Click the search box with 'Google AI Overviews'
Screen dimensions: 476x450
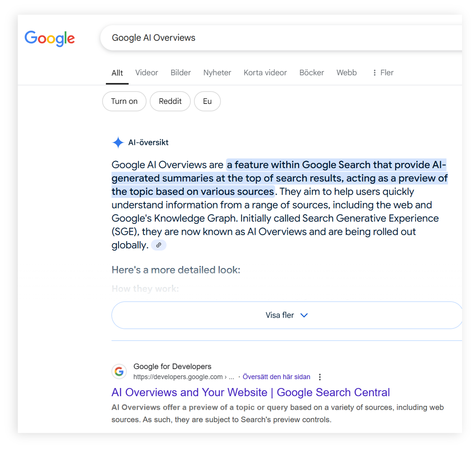pos(281,38)
